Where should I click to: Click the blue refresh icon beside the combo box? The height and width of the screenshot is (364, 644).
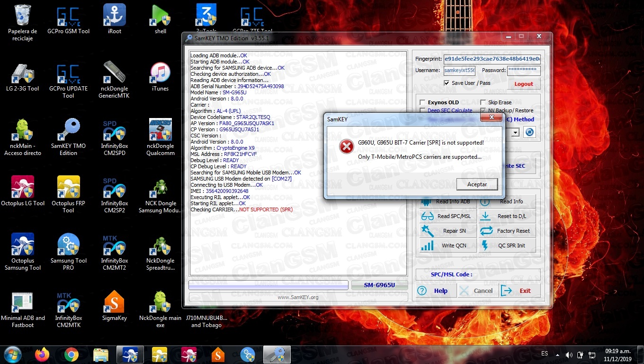coord(530,132)
